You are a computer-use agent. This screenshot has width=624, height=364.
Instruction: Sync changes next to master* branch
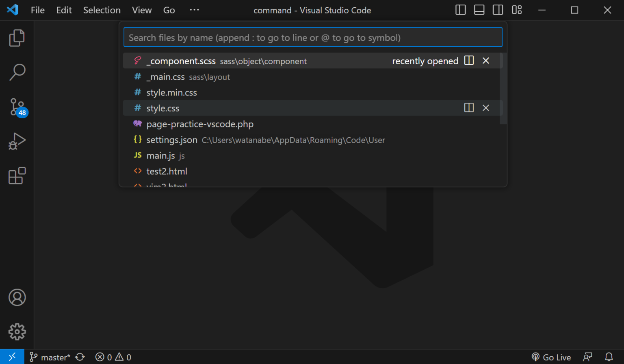(x=80, y=357)
